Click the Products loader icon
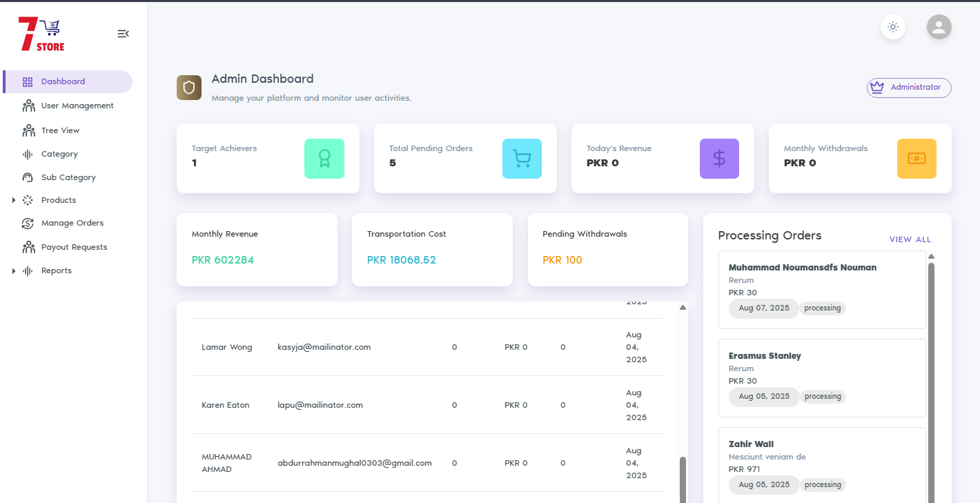 tap(28, 200)
